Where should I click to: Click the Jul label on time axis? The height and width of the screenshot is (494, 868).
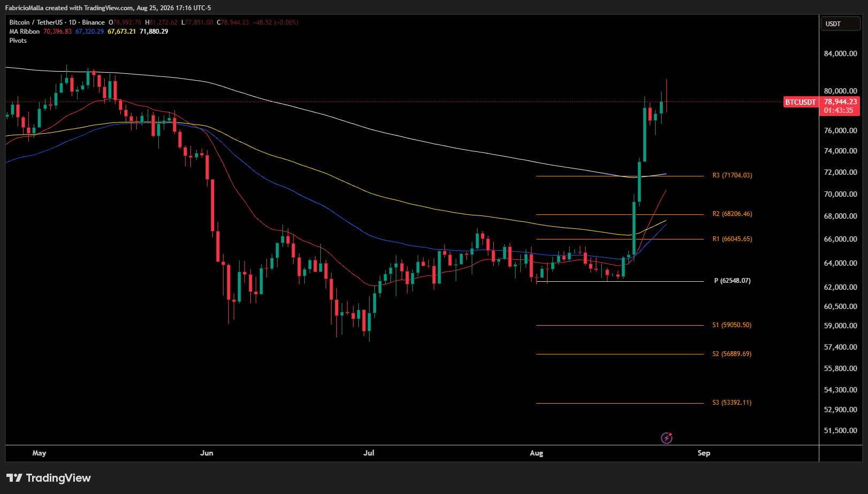tap(369, 453)
